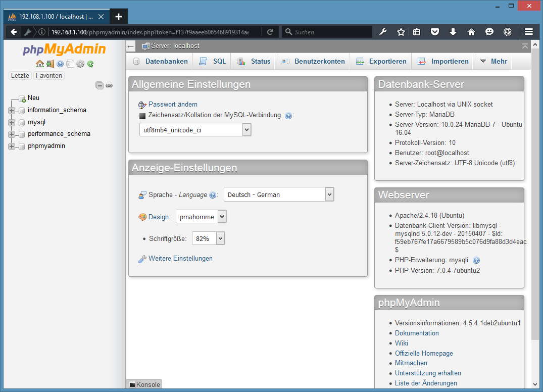The width and height of the screenshot is (543, 392).
Task: Click the Favoriten button in sidebar
Action: pyautogui.click(x=49, y=75)
